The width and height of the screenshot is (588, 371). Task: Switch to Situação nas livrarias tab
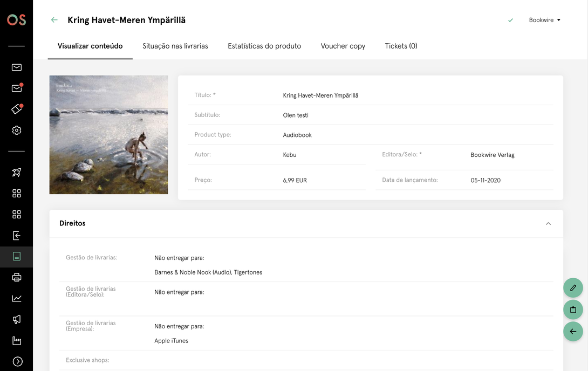[x=175, y=46]
